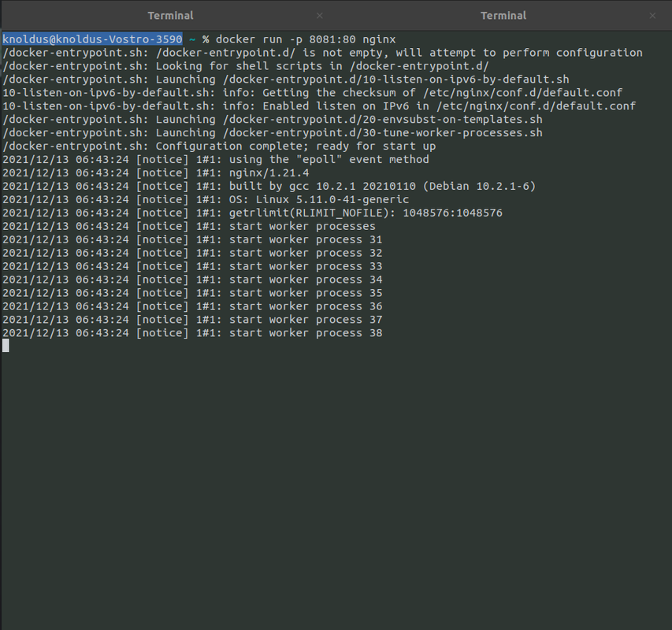Click the 'OS: Linux 5.11.0-41-generic' line
This screenshot has width=672, height=630.
coord(206,199)
